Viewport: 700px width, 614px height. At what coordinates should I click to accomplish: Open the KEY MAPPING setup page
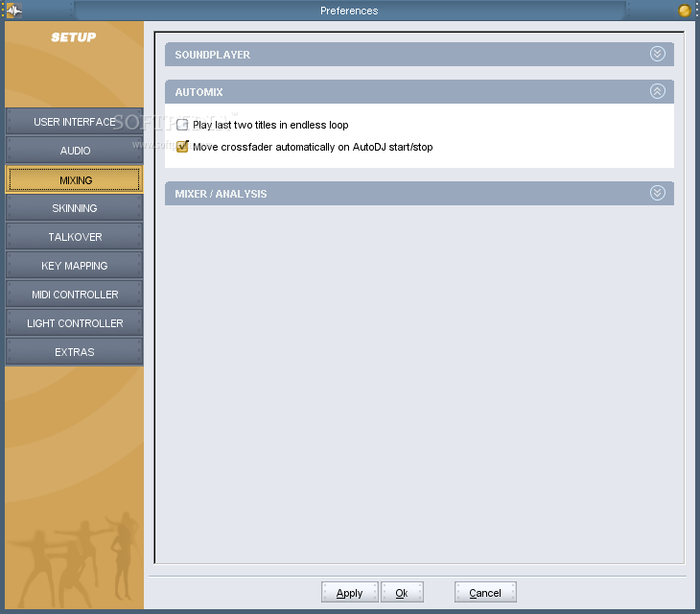[74, 266]
